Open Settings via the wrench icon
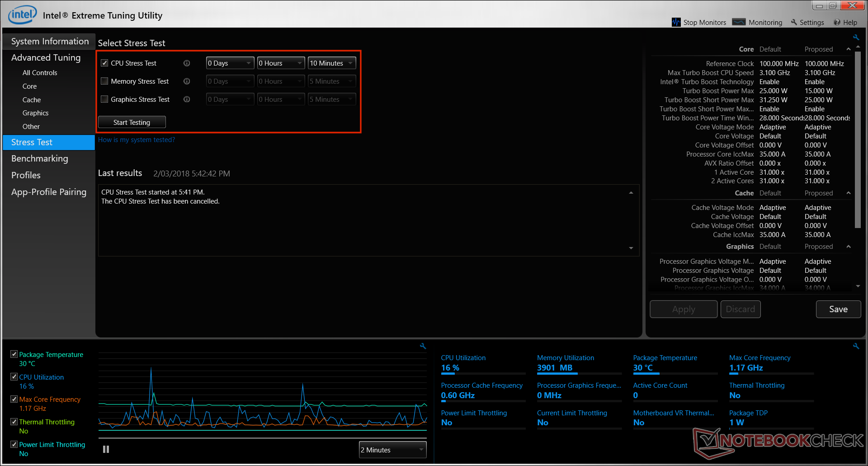This screenshot has width=868, height=466. point(794,22)
